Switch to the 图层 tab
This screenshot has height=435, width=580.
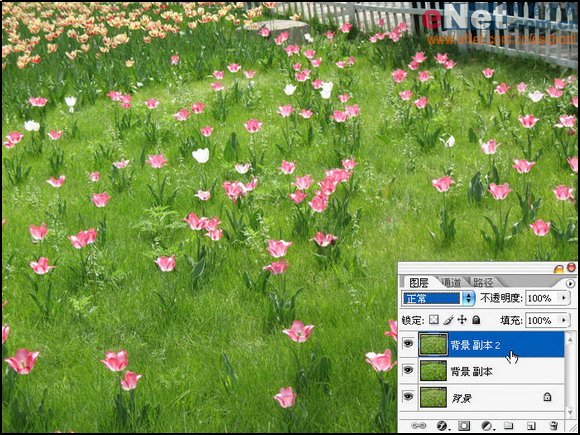[x=419, y=283]
